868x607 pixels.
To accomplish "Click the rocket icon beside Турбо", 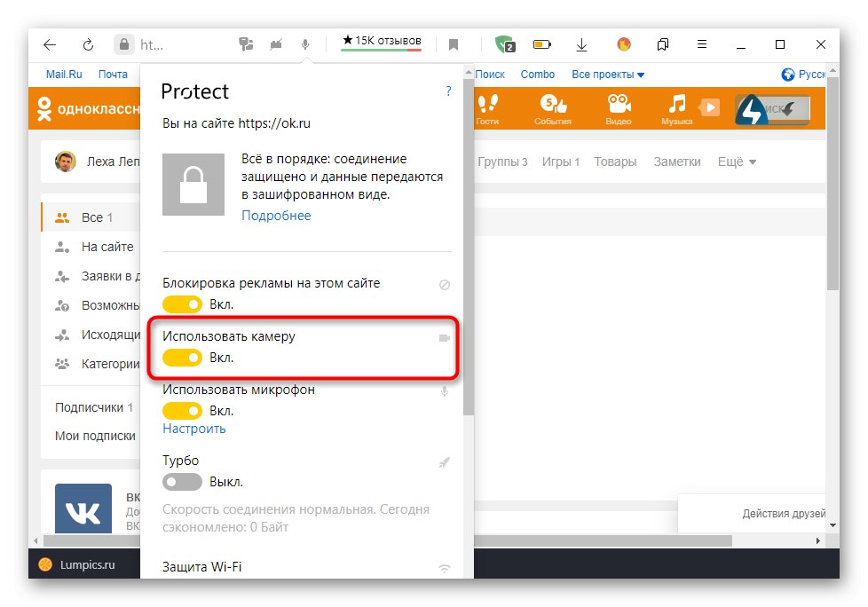I will [x=445, y=462].
